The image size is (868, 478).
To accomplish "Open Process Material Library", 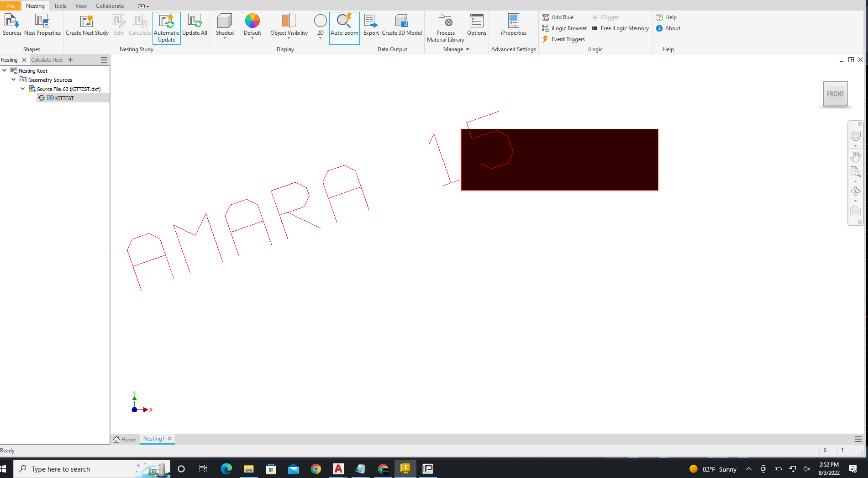I will pyautogui.click(x=446, y=28).
